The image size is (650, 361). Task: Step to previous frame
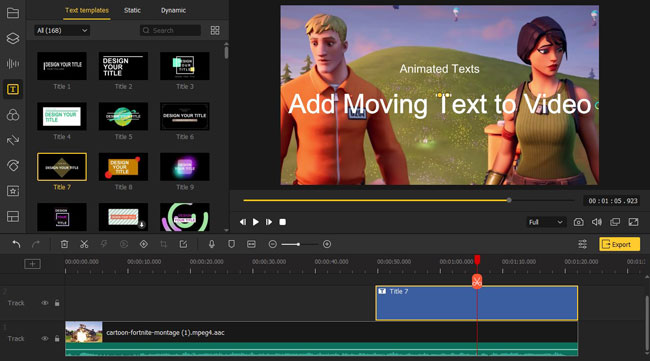(x=243, y=222)
